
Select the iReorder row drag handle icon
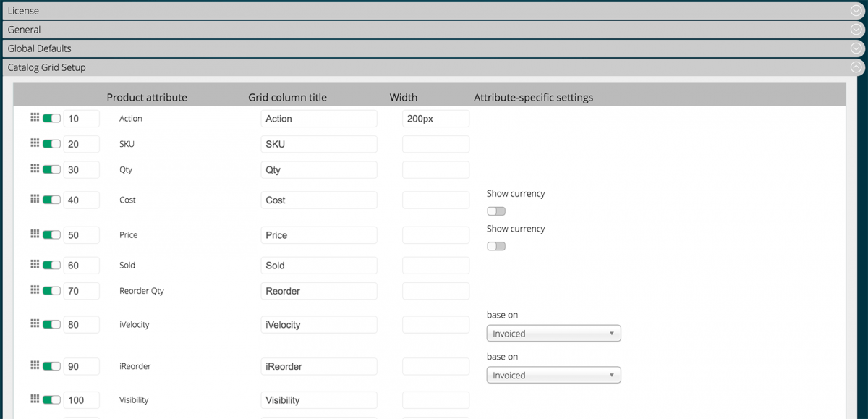(35, 365)
